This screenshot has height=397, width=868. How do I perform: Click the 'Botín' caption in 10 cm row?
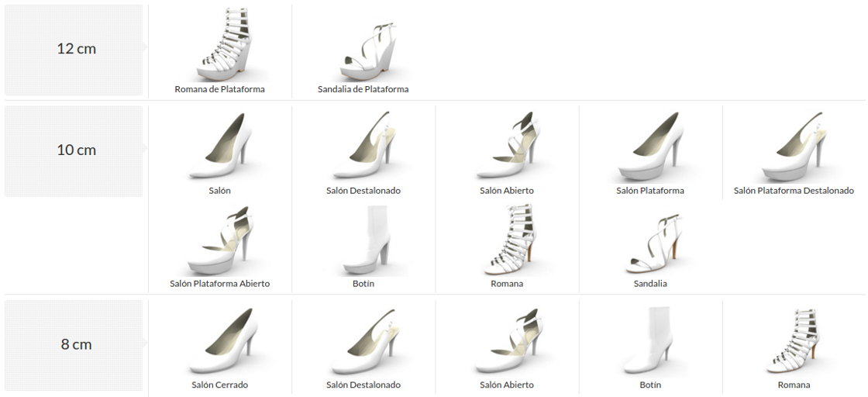tap(363, 284)
